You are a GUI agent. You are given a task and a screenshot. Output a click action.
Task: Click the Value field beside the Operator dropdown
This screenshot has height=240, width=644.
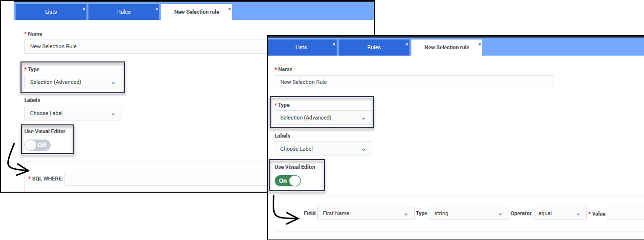point(625,213)
